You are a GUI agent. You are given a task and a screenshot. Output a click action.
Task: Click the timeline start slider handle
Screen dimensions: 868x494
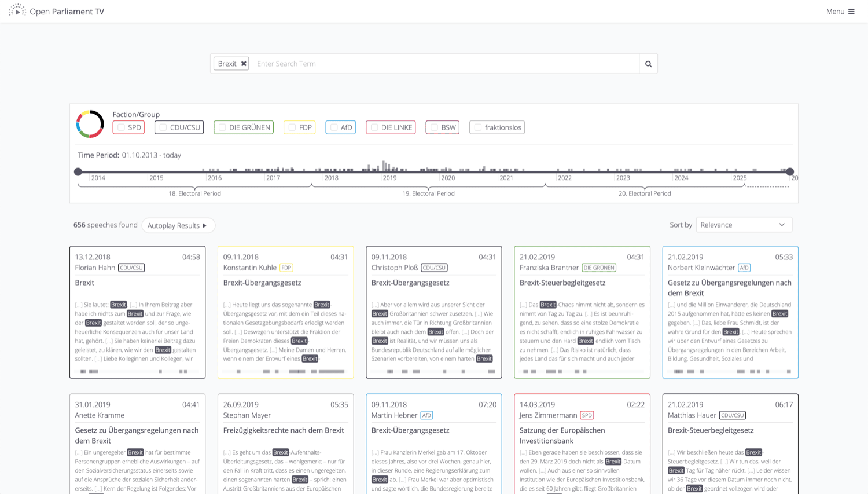tap(78, 171)
